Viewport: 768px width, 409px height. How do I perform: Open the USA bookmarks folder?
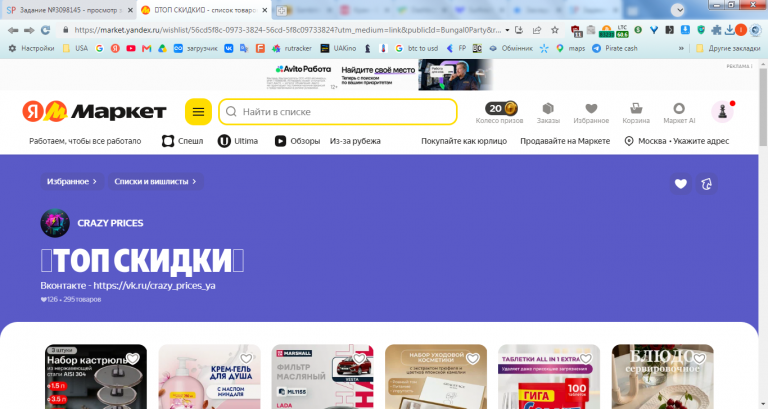(x=75, y=48)
